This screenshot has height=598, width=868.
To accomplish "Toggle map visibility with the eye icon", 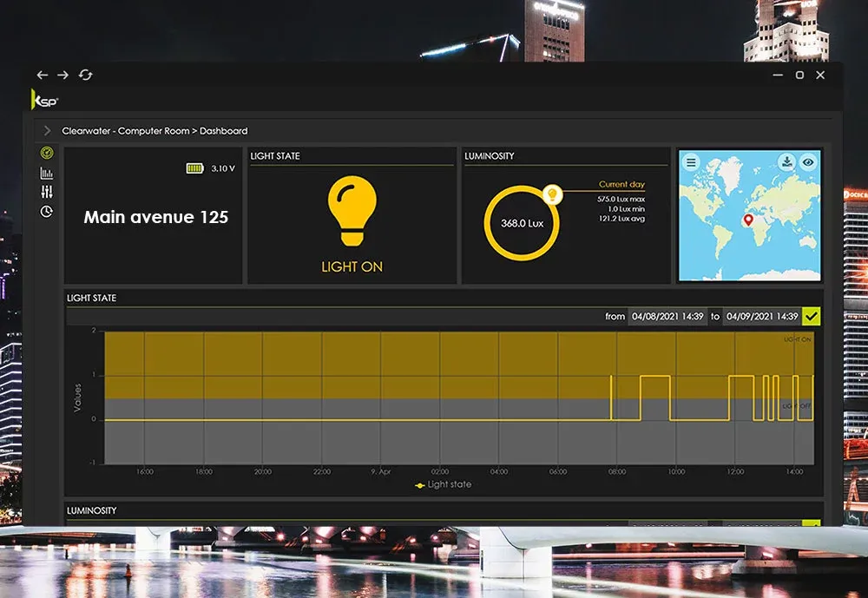I will [808, 161].
